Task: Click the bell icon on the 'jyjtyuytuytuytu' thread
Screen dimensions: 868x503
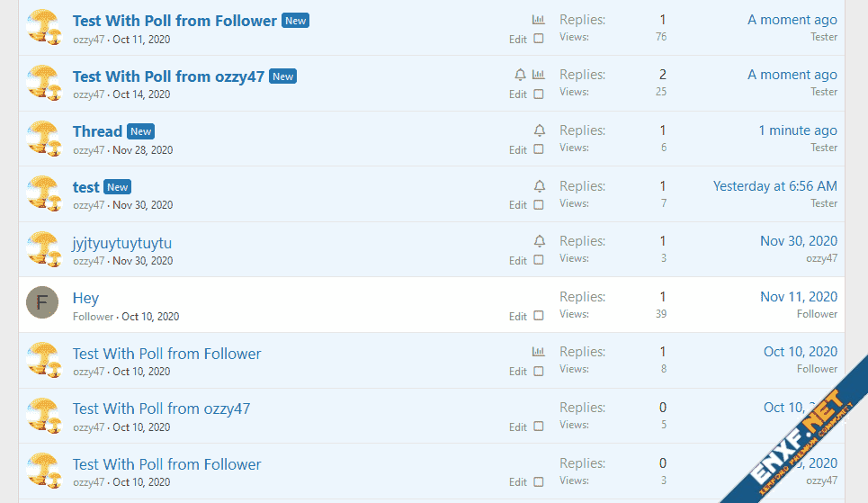Action: pos(539,241)
